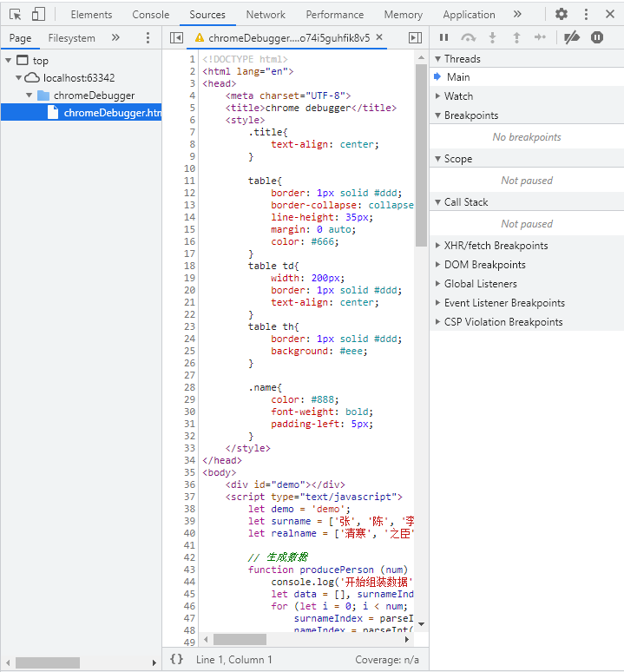
Task: Show more navigator tabs chevron
Action: point(115,37)
